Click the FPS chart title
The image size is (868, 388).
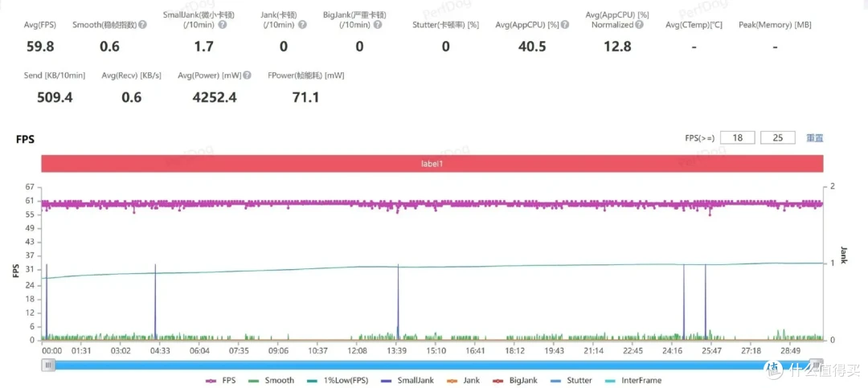(26, 140)
